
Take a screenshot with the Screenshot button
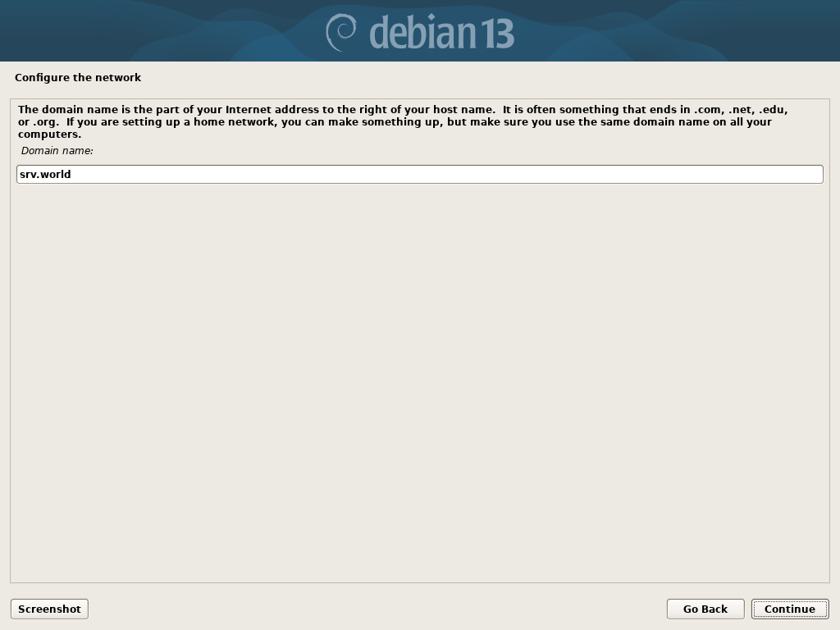pos(49,609)
